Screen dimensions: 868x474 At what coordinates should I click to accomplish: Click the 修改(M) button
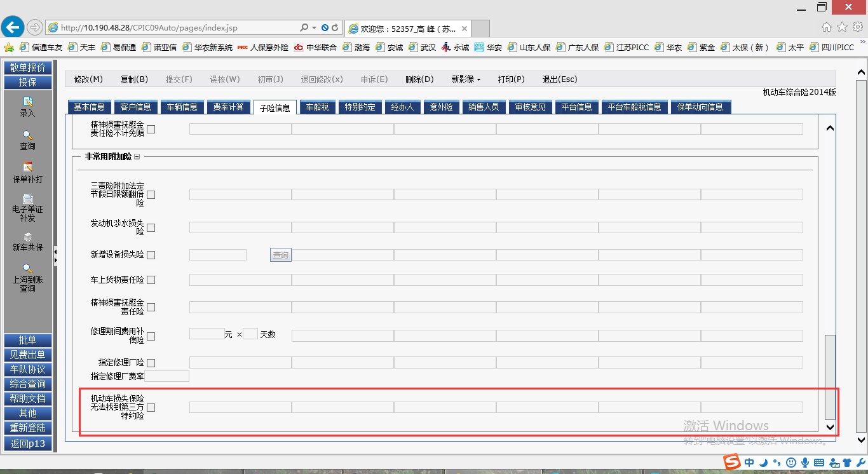88,79
